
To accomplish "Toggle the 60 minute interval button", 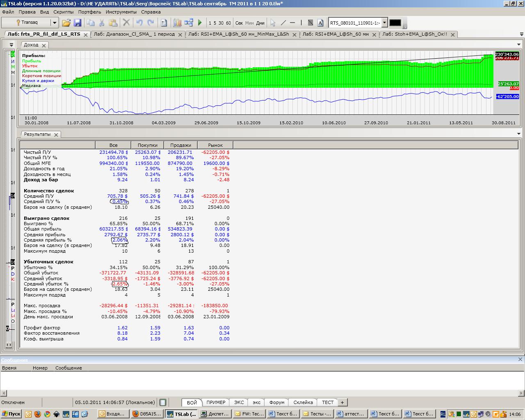I will (x=228, y=23).
